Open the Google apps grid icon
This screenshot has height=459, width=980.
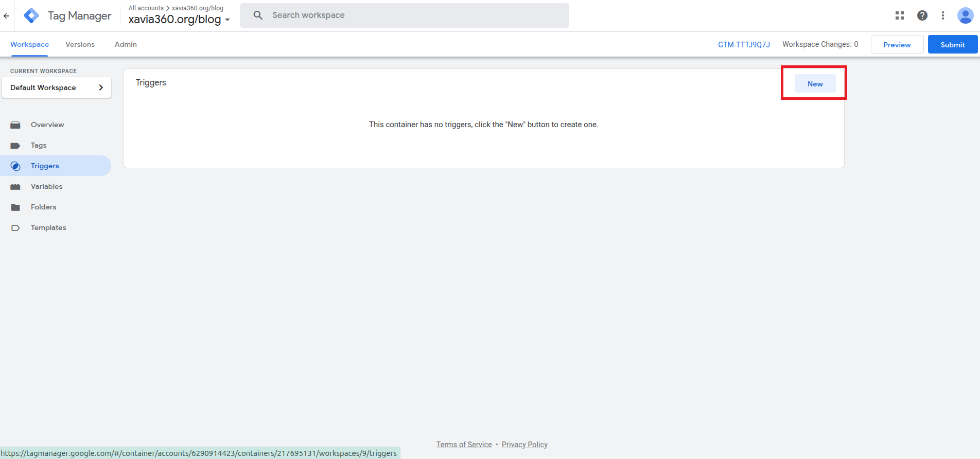(899, 15)
